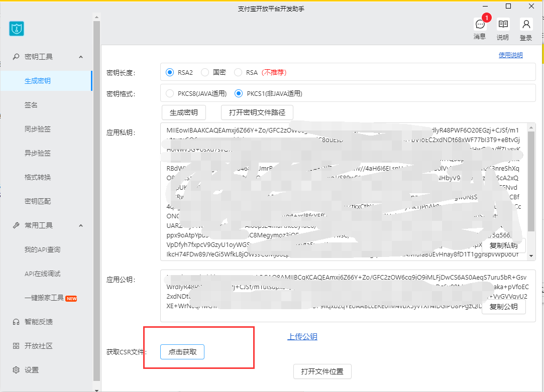Select RSA2 key length
The image size is (544, 392).
(x=170, y=72)
